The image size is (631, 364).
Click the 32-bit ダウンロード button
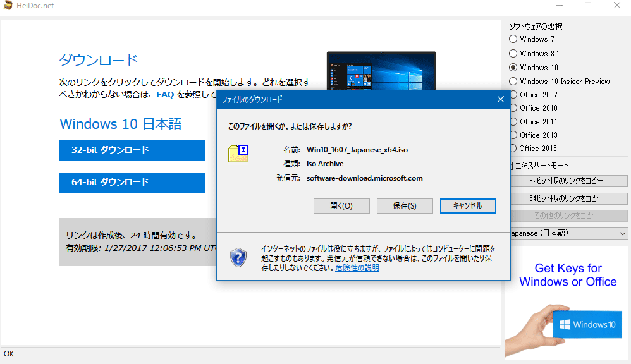click(132, 150)
